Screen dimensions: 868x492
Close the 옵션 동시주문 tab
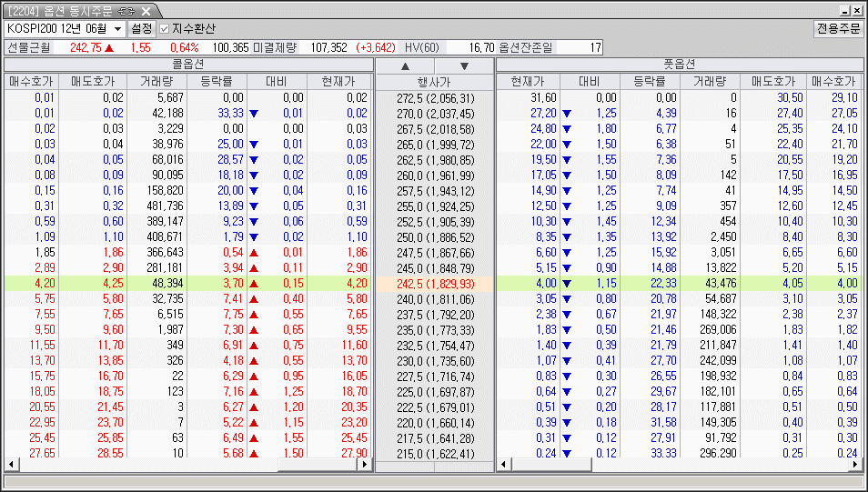146,11
